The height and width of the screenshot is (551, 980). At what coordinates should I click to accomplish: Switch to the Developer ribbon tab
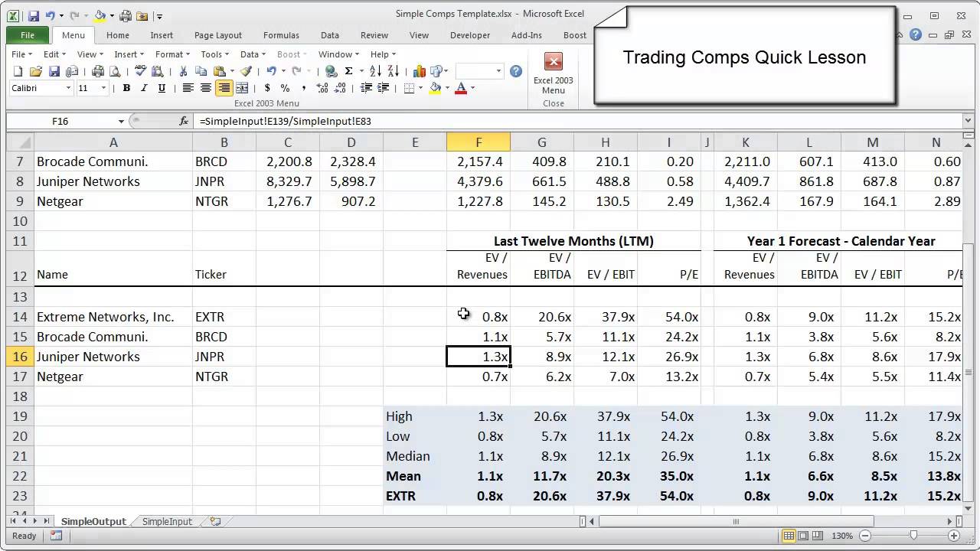(470, 35)
